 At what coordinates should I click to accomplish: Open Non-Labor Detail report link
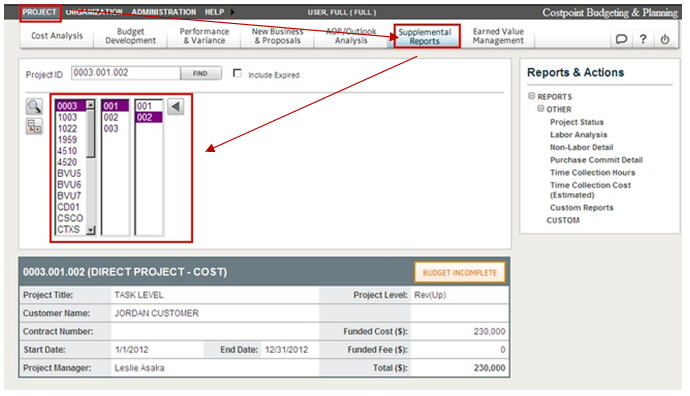click(x=581, y=147)
